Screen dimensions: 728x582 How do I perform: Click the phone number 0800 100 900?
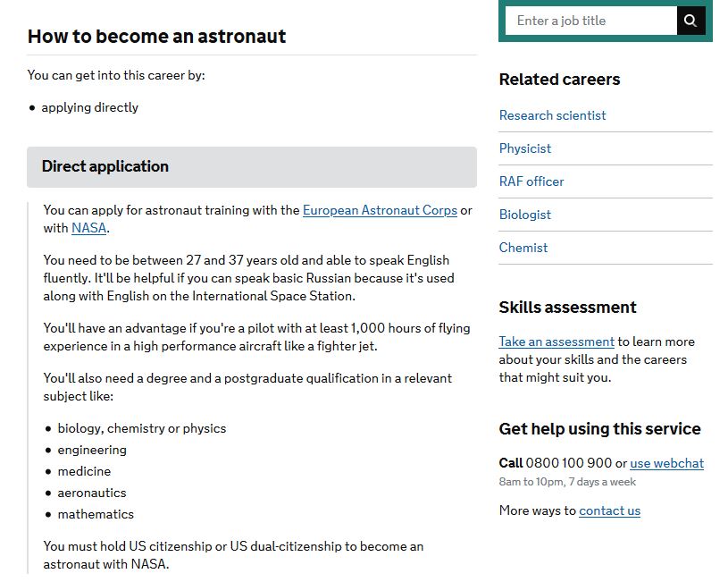pos(569,463)
